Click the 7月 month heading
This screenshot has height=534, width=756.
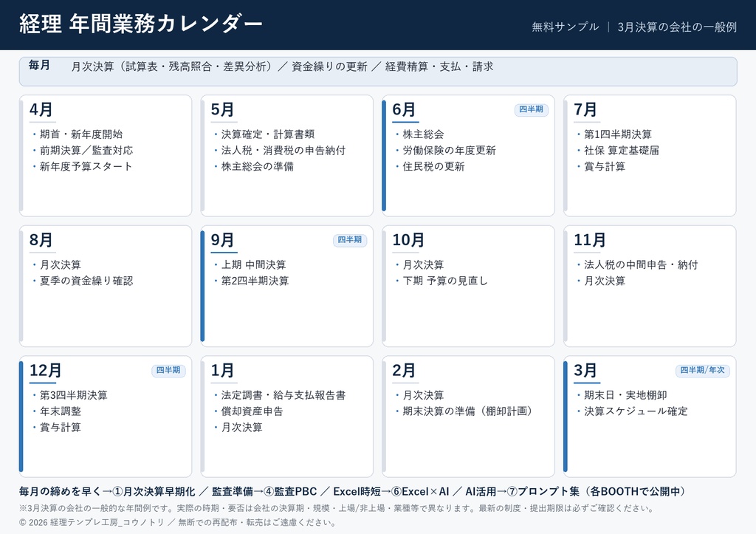585,109
